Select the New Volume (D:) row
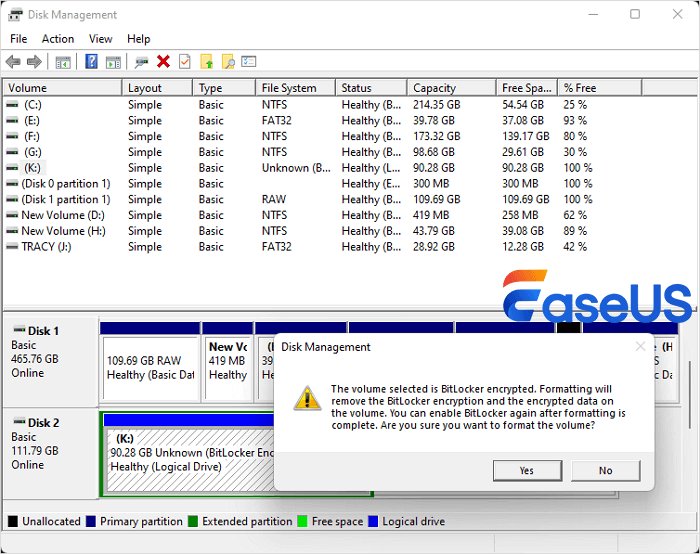This screenshot has width=700, height=554. pos(62,215)
